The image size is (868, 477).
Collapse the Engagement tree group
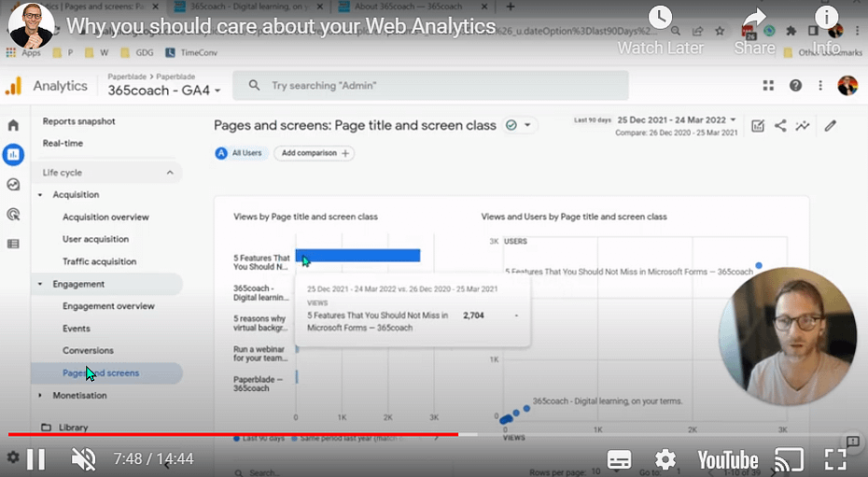(40, 284)
